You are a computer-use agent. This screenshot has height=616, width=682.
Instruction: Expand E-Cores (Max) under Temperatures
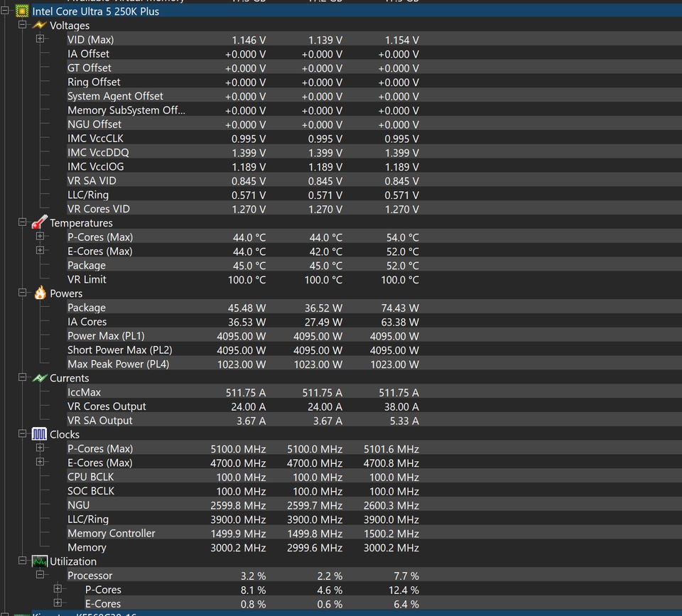click(40, 250)
